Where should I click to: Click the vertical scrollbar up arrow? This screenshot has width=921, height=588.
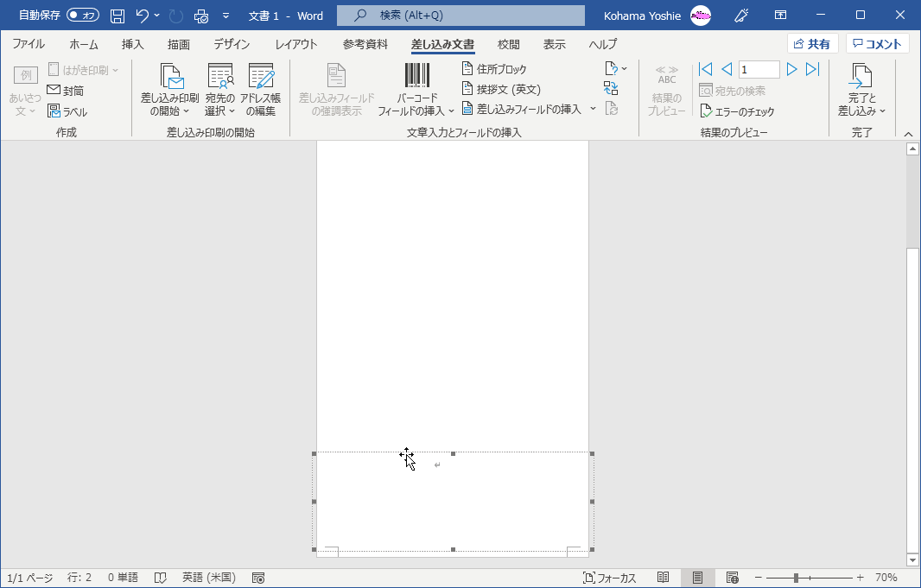click(912, 149)
